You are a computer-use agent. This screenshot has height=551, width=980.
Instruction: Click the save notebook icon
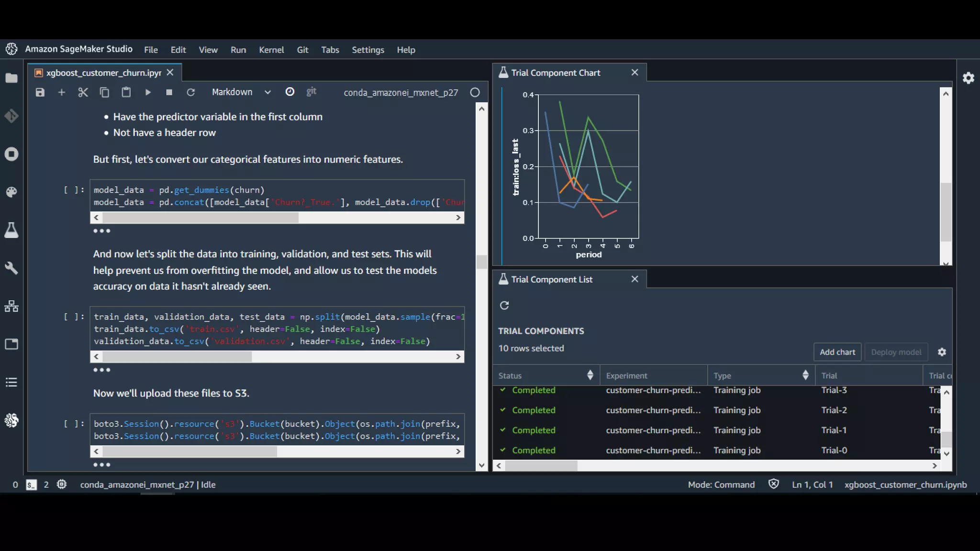pyautogui.click(x=40, y=92)
